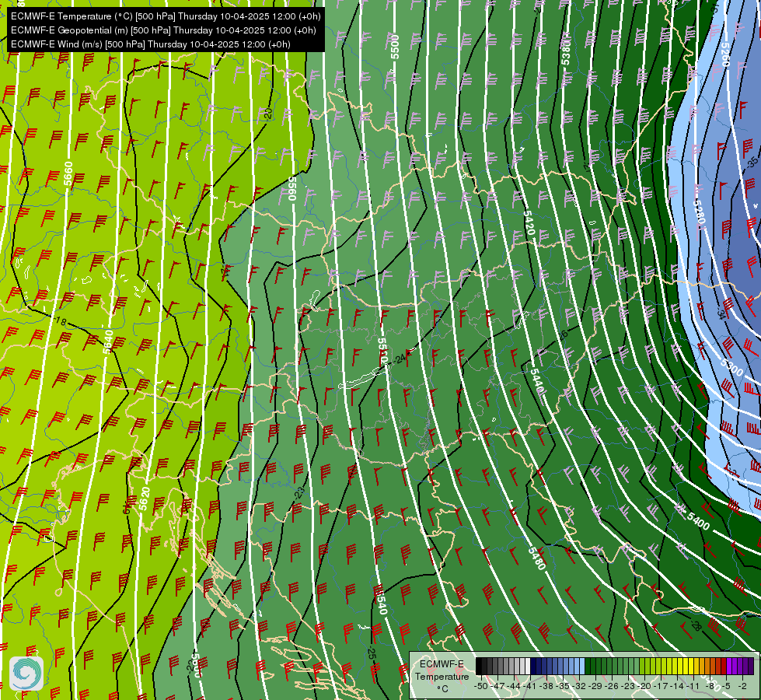This screenshot has width=761, height=700.
Task: Pick the dark purple swatch at the legend's -2 end
Action: (x=751, y=666)
